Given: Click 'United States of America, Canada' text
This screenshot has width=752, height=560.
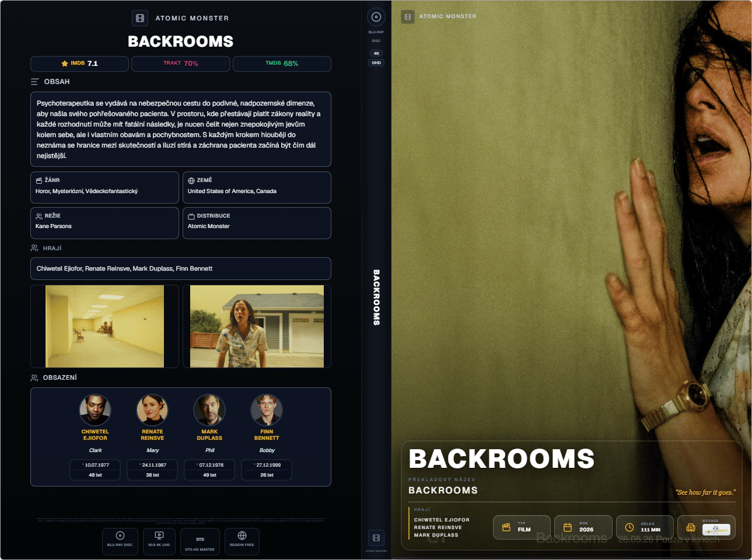Looking at the screenshot, I should (232, 191).
